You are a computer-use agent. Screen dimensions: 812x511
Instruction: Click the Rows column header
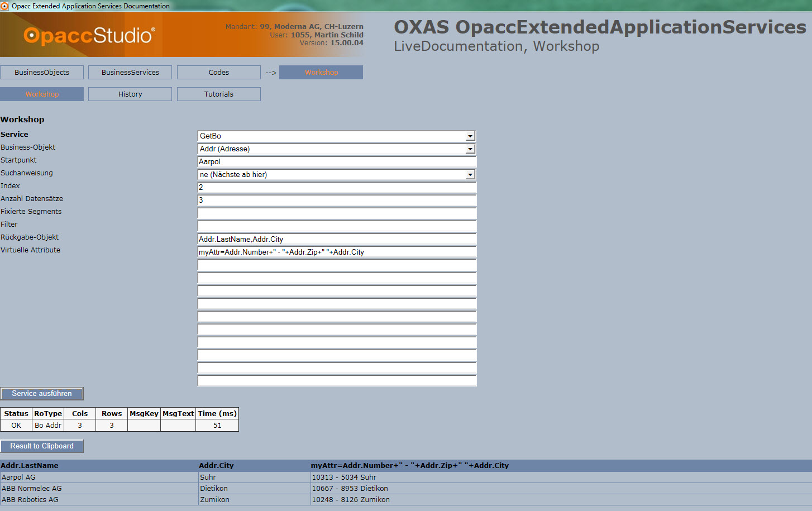pyautogui.click(x=112, y=414)
